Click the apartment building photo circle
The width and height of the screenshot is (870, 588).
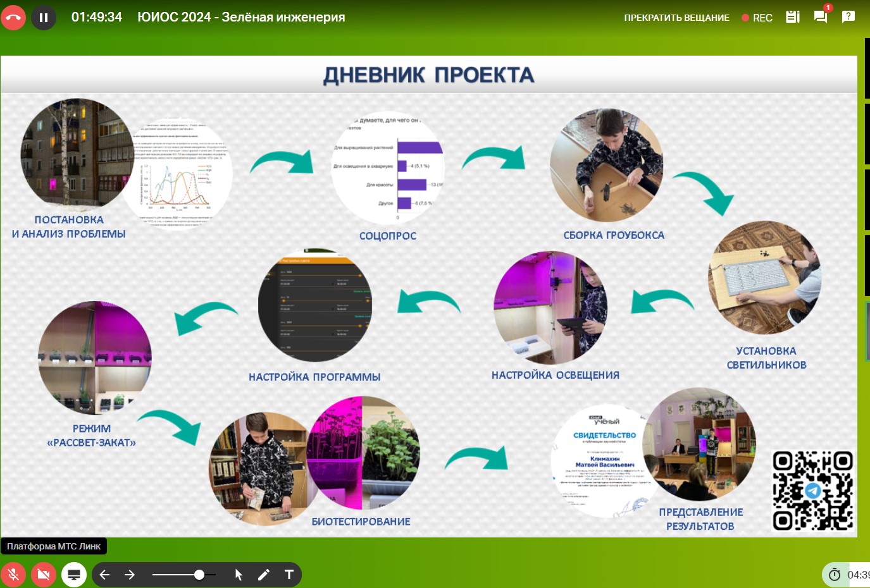coord(77,154)
